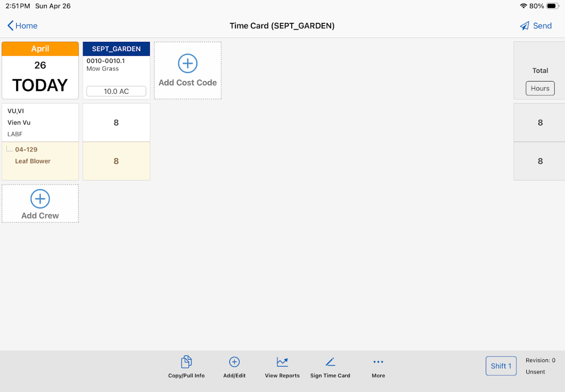Click the Revision: 0 status text
This screenshot has width=565, height=392.
coord(540,360)
